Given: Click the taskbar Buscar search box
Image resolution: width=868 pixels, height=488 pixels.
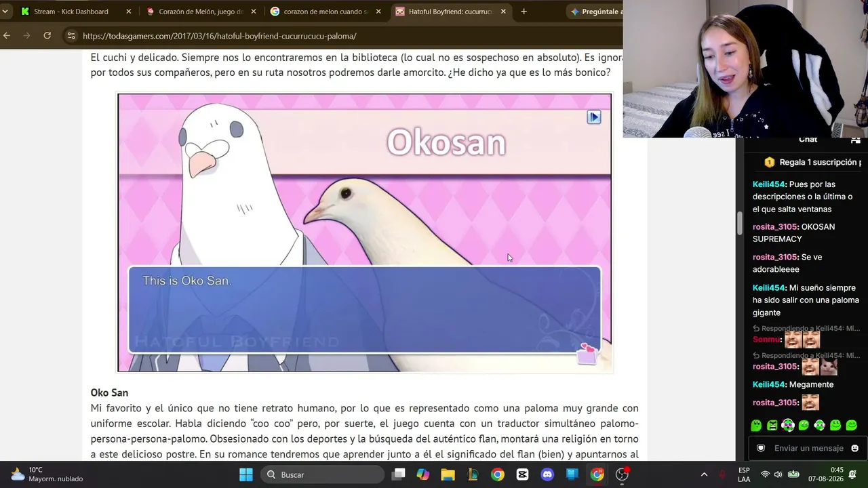Looking at the screenshot, I should click(x=321, y=474).
